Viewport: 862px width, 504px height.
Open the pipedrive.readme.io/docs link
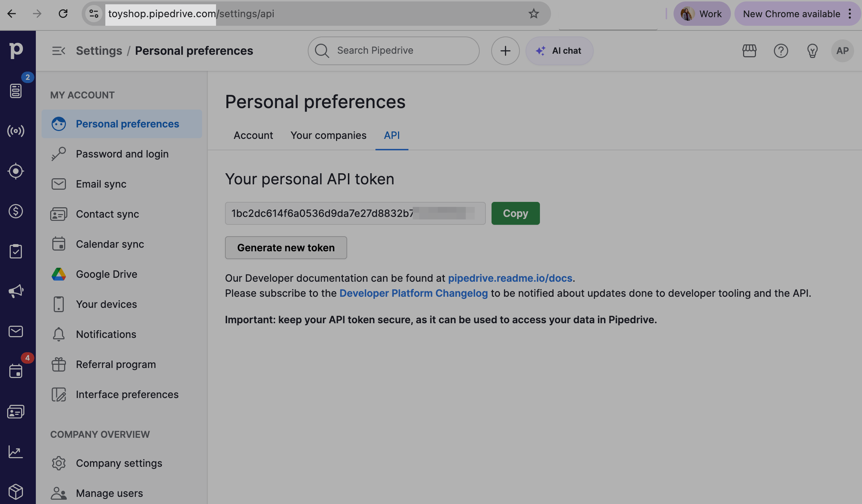point(510,278)
